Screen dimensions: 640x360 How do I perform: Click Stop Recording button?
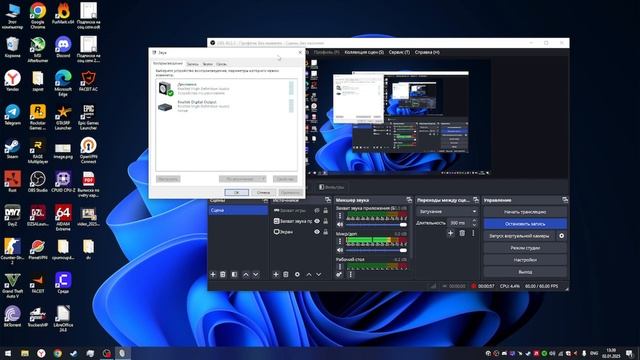[x=525, y=224]
